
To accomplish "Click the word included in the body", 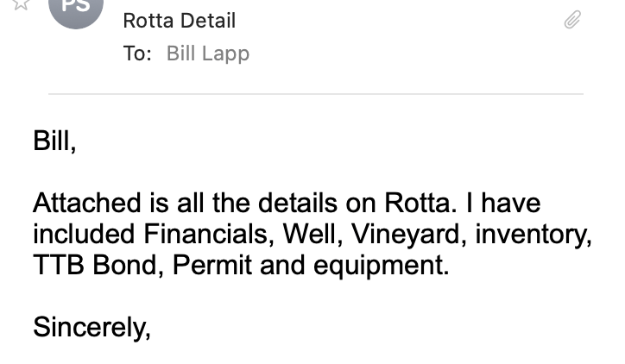I will coord(85,234).
